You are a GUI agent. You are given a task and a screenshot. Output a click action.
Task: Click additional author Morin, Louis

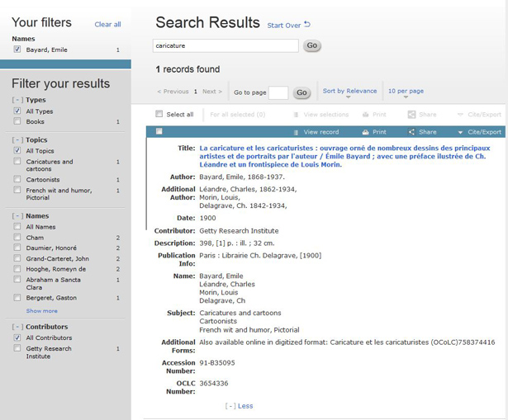pos(220,197)
